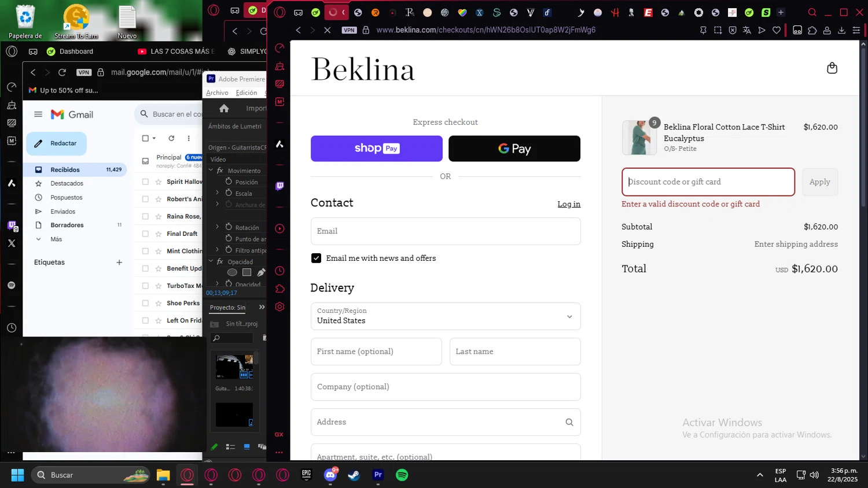Image resolution: width=868 pixels, height=488 pixels.
Task: Collapse the Opacidad effect in Premiere
Action: [x=211, y=261]
